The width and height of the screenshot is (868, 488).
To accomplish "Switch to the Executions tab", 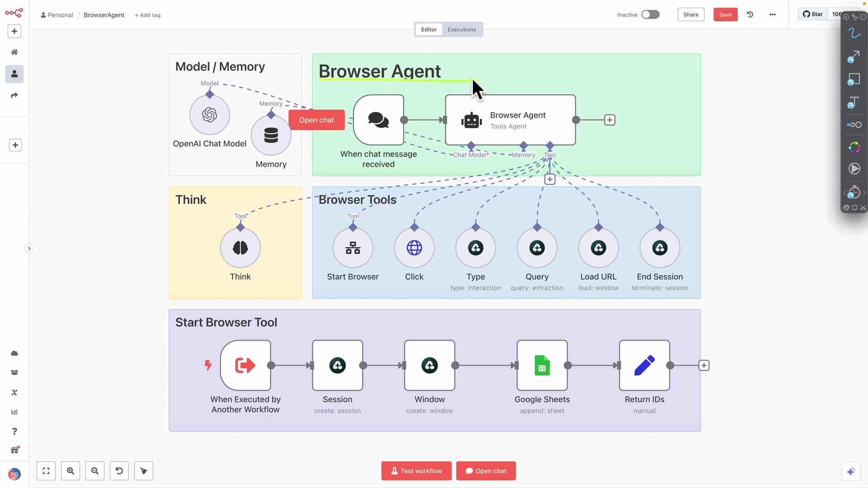I will [x=462, y=29].
